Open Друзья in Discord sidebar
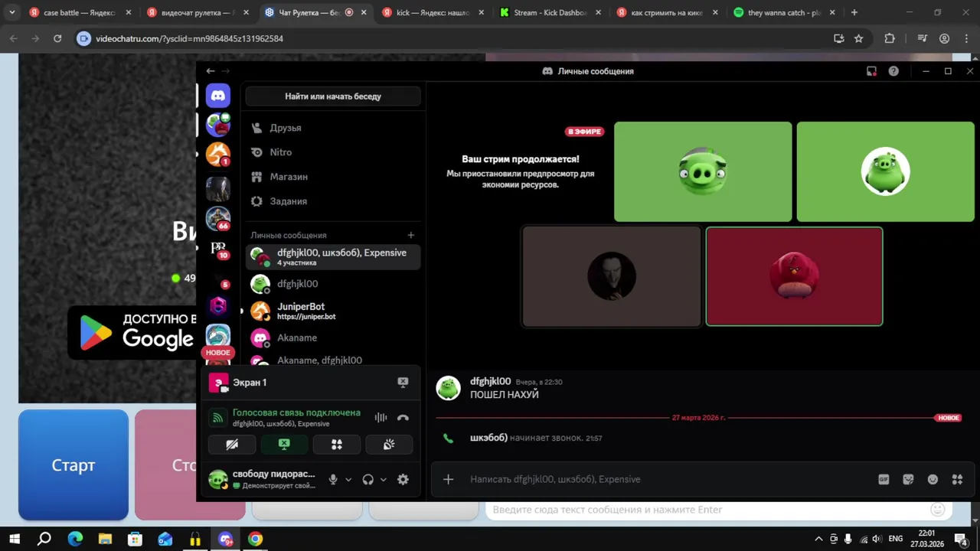The image size is (980, 551). pos(333,128)
